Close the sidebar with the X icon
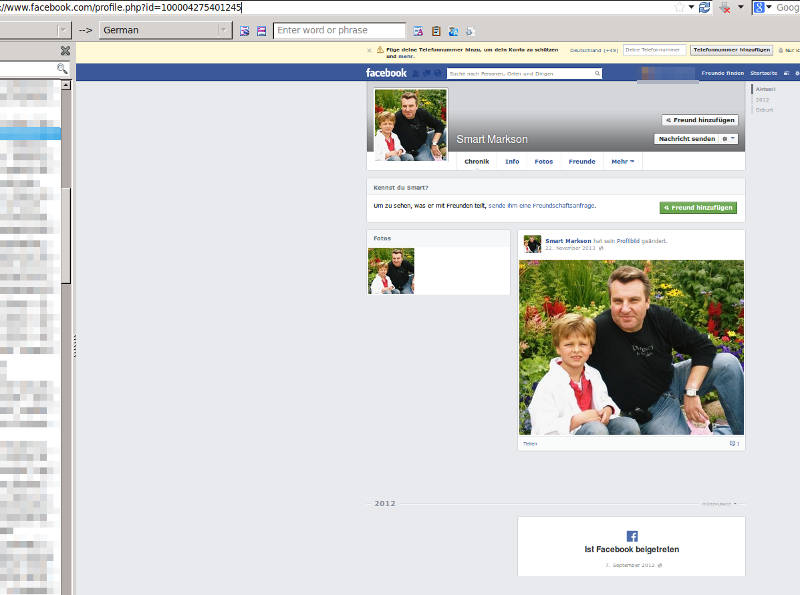 [x=65, y=51]
